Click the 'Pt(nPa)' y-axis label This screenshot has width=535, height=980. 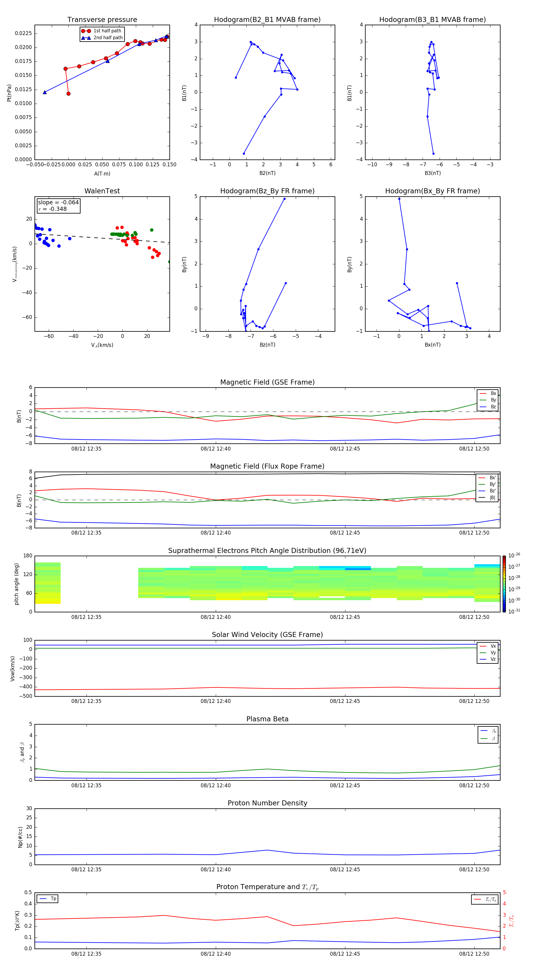[x=9, y=93]
